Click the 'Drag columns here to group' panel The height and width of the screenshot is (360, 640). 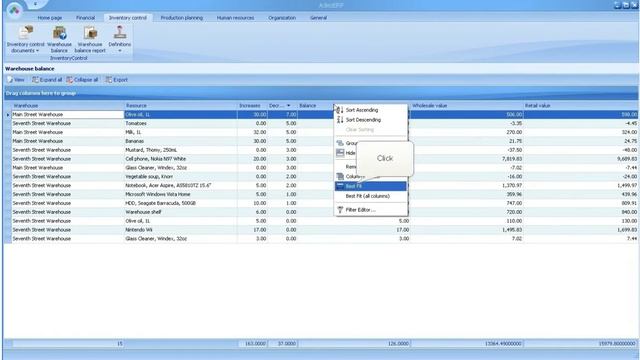[x=321, y=93]
